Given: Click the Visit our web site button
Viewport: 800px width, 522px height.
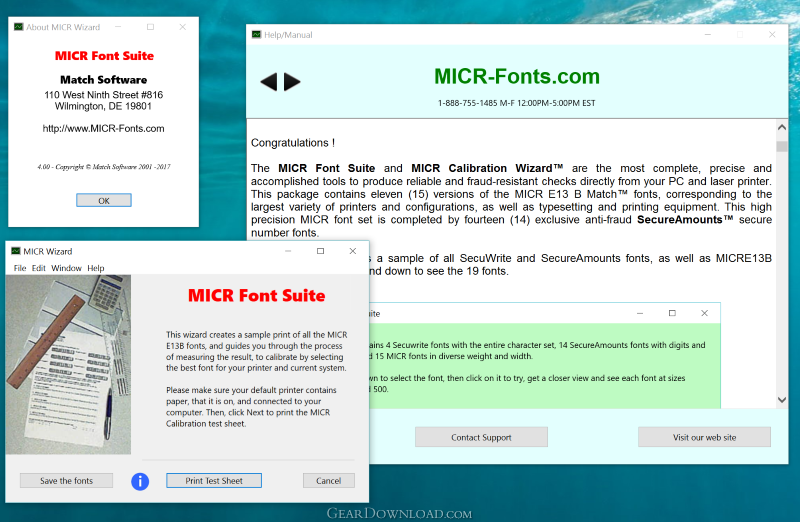Looking at the screenshot, I should point(704,437).
